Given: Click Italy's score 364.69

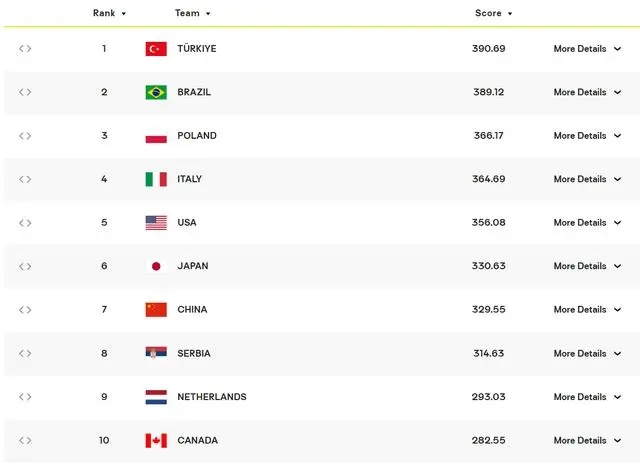Looking at the screenshot, I should (489, 179).
